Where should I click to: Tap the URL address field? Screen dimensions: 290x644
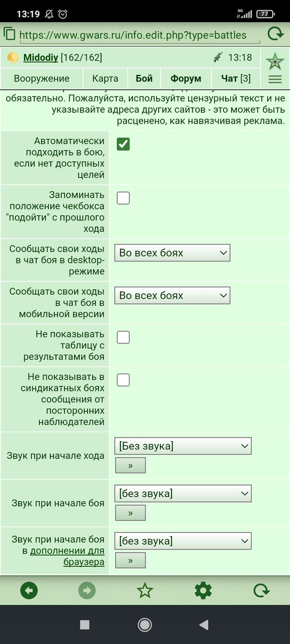tap(133, 35)
